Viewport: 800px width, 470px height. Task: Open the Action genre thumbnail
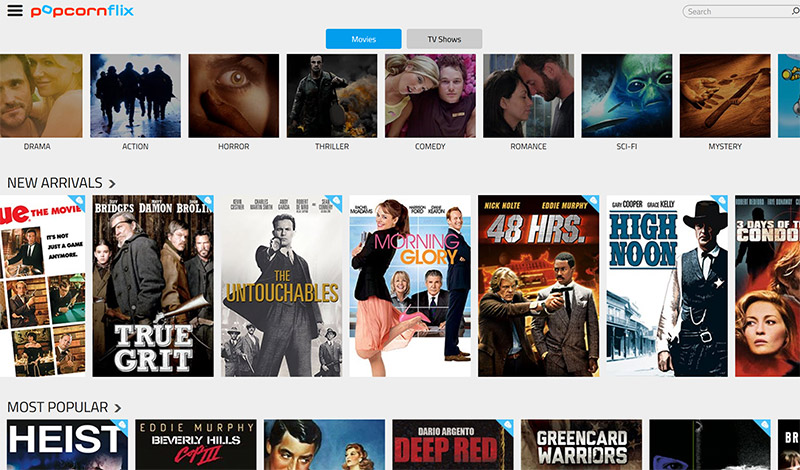click(135, 96)
